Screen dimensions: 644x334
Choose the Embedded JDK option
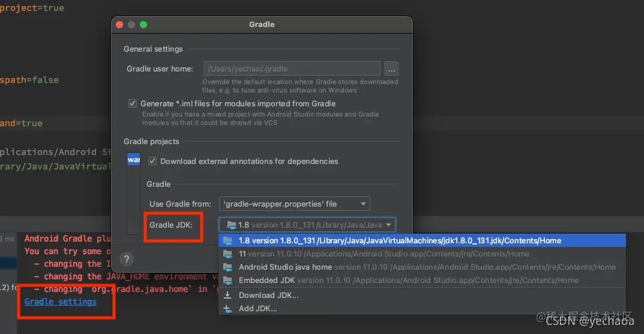pyautogui.click(x=422, y=280)
